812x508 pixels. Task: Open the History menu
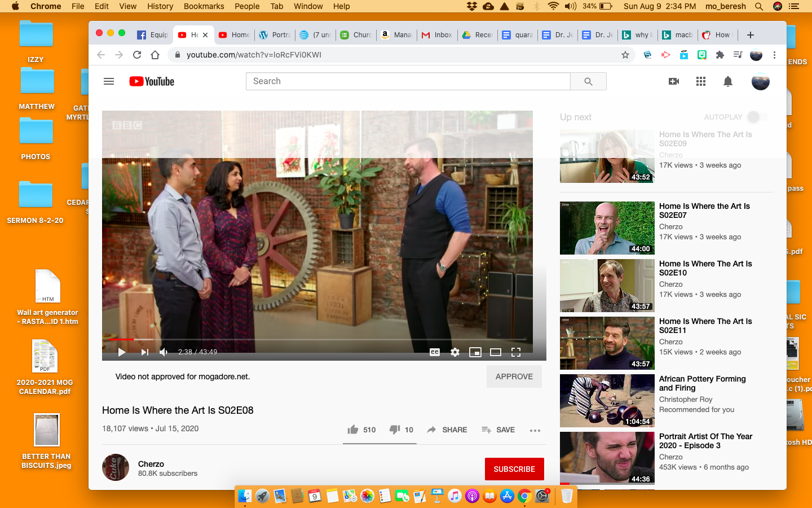coord(160,6)
